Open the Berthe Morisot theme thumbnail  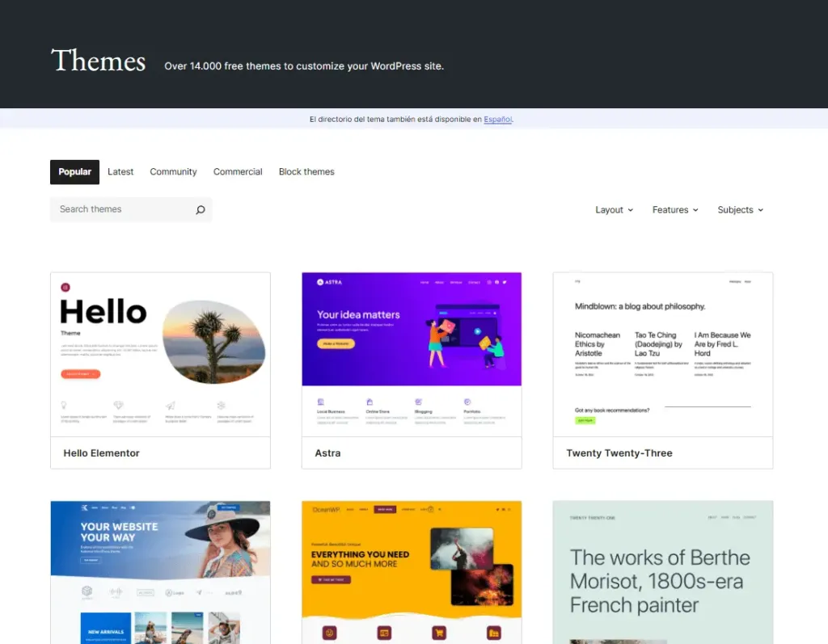tap(663, 572)
